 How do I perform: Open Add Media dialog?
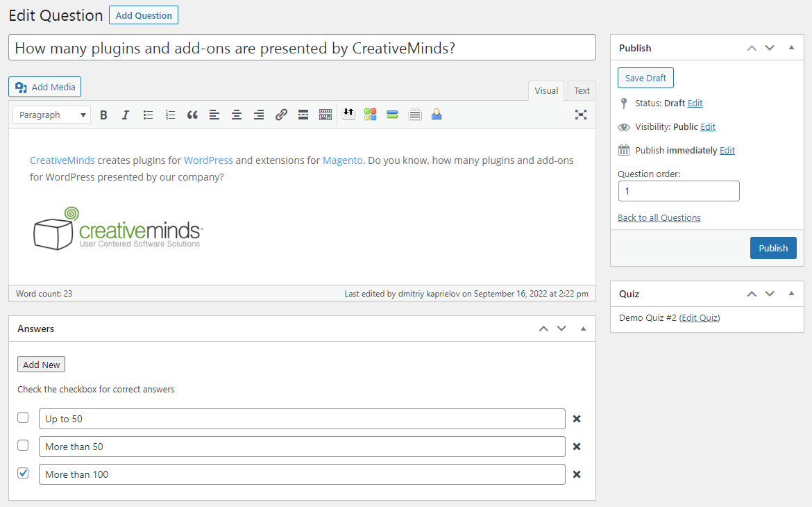(x=45, y=87)
